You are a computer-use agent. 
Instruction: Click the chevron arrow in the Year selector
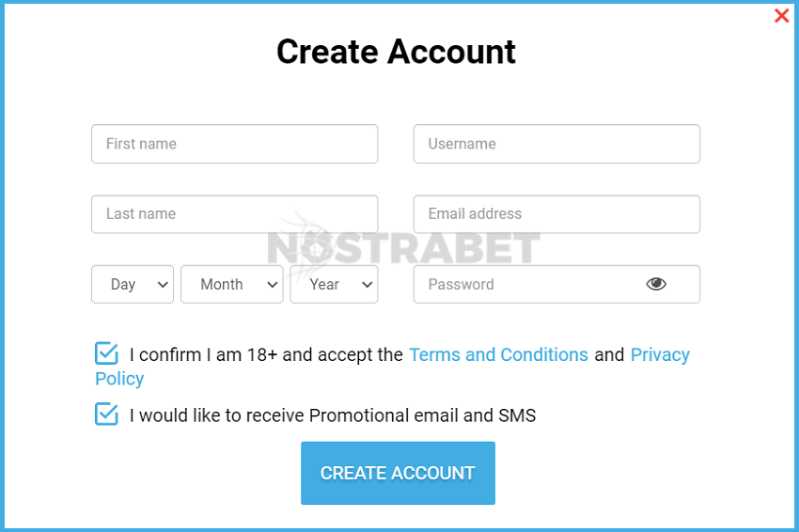367,285
